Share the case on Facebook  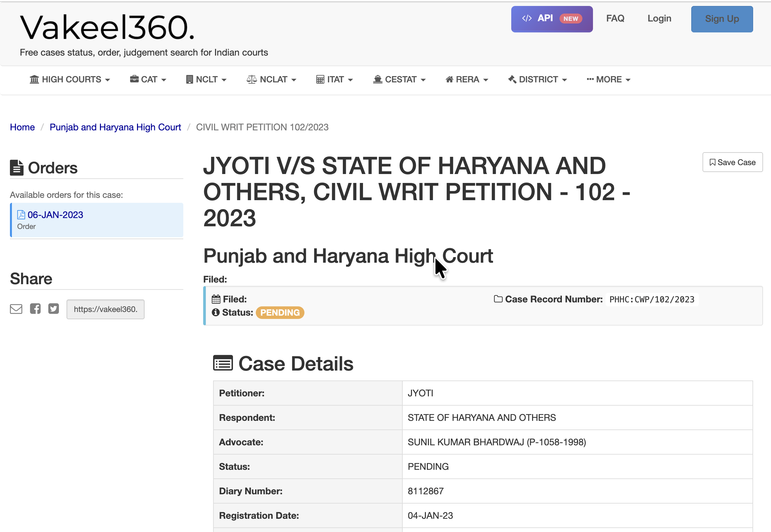35,308
